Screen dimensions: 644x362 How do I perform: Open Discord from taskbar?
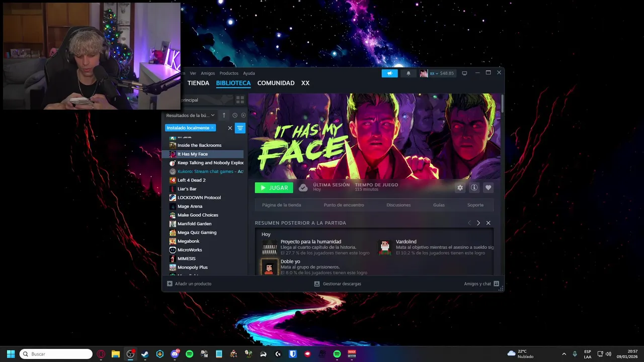click(175, 354)
